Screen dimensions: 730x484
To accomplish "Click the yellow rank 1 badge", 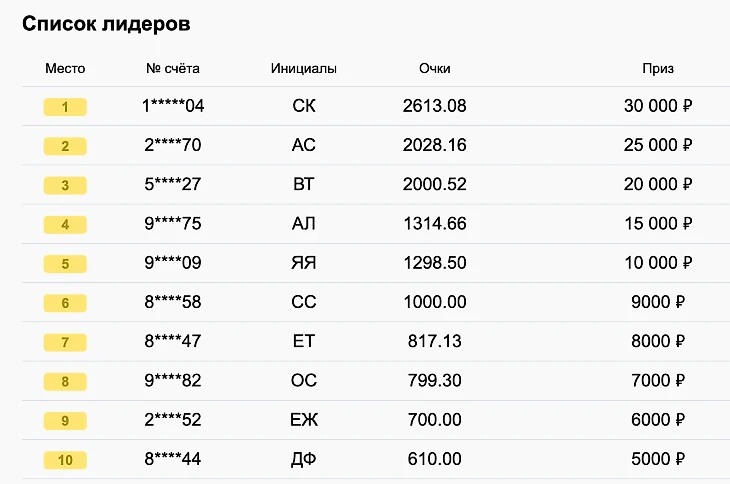I will 65,106.
